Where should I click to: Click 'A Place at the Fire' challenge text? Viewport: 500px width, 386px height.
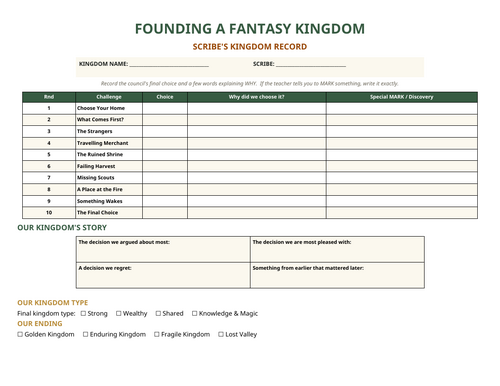click(x=100, y=189)
